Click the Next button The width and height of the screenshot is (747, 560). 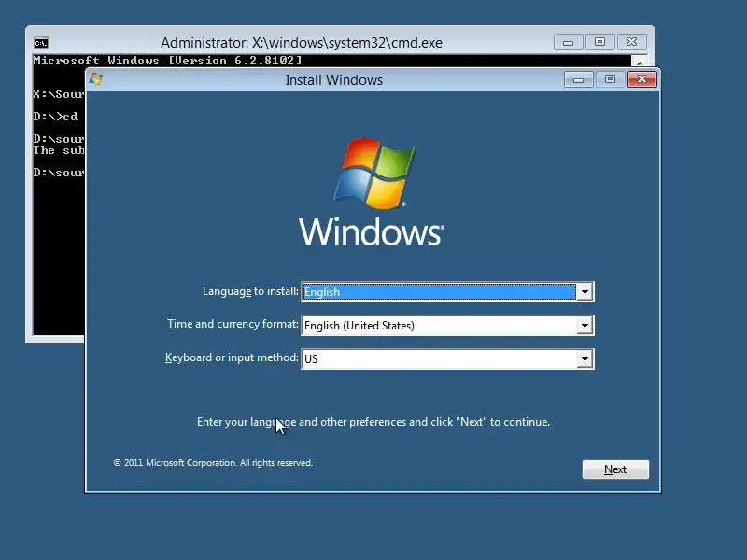coord(615,469)
